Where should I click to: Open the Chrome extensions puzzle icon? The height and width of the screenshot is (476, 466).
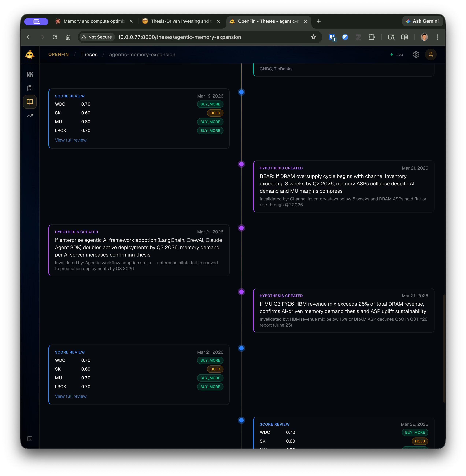[372, 37]
